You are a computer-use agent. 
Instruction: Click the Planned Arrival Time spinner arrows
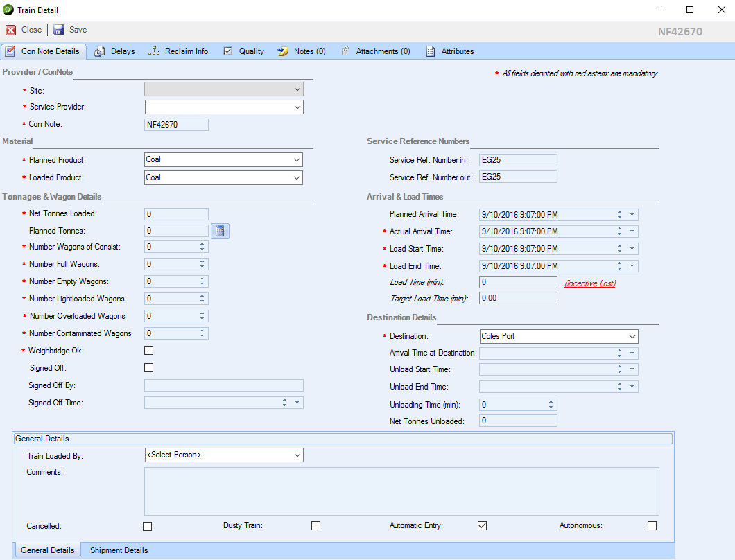point(620,215)
